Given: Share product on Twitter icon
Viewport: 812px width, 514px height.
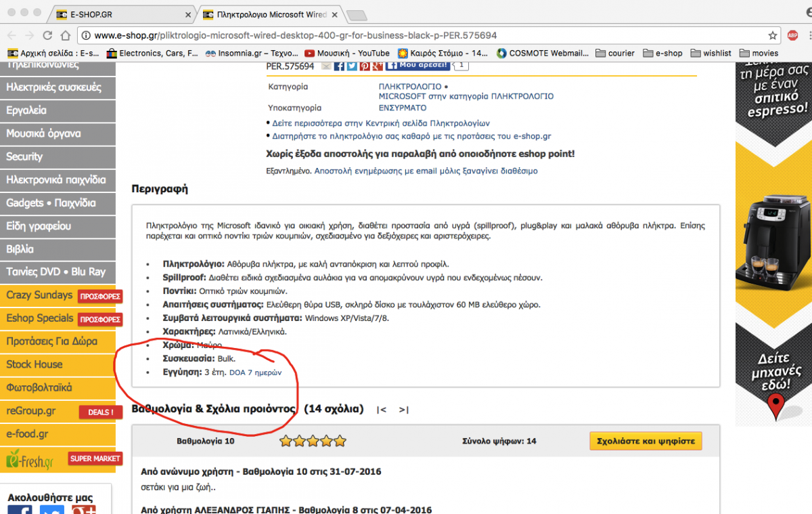Looking at the screenshot, I should pyautogui.click(x=352, y=66).
